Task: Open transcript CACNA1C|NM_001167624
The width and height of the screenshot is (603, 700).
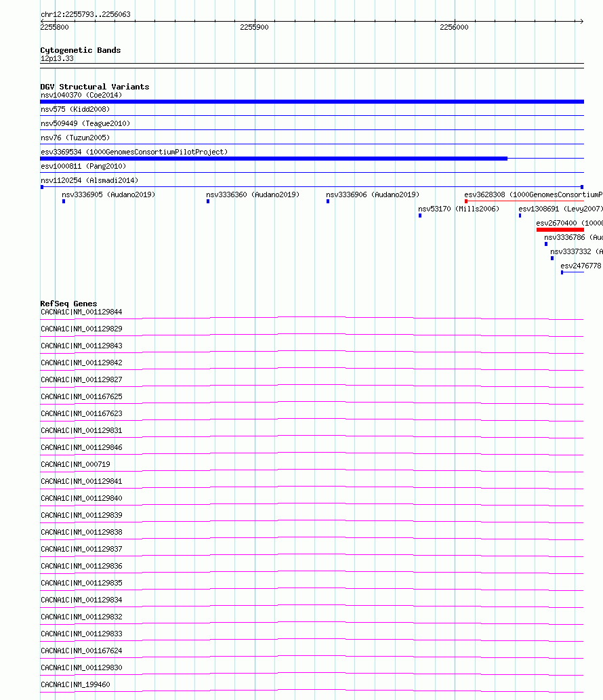Action: point(81,651)
